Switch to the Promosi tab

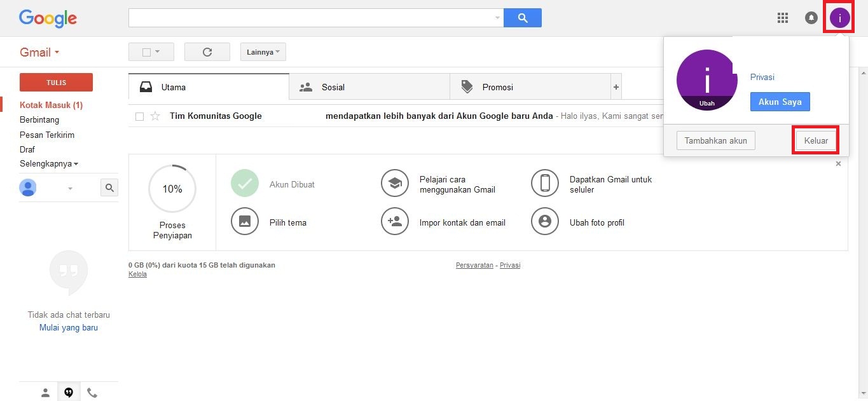530,87
